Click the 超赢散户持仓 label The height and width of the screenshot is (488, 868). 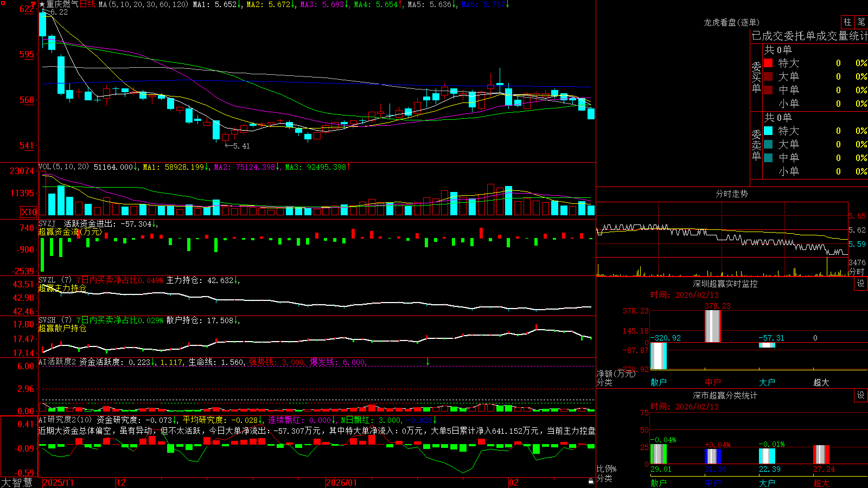click(x=62, y=329)
